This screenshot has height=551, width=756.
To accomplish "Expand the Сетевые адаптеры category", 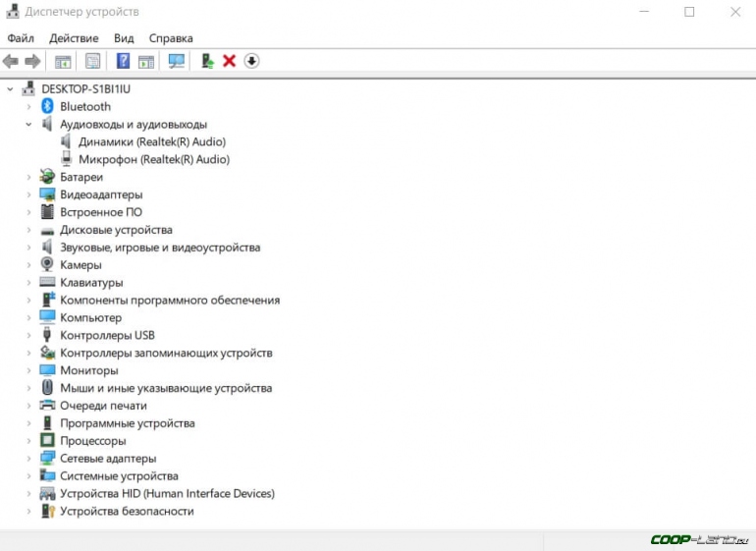I will pyautogui.click(x=29, y=459).
